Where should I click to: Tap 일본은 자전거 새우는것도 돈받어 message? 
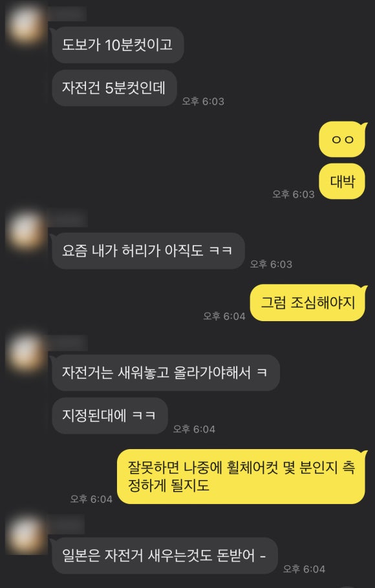click(x=164, y=556)
